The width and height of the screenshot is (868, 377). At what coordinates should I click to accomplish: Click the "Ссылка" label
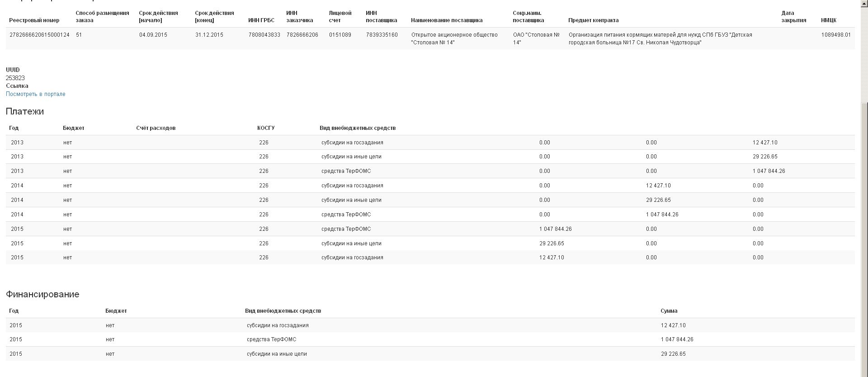(x=17, y=86)
